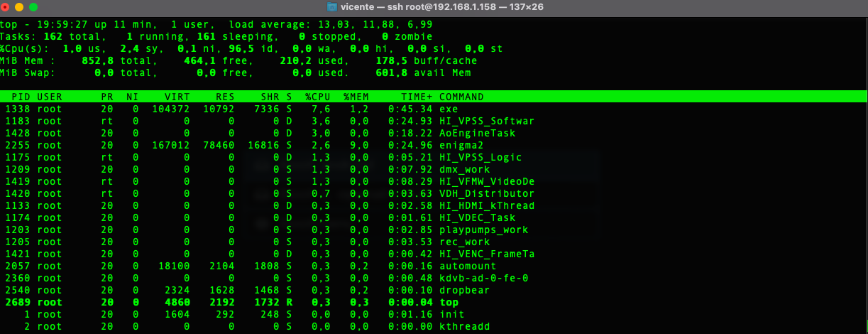The image size is (868, 334).
Task: Click the automount process entry
Action: pos(467,266)
